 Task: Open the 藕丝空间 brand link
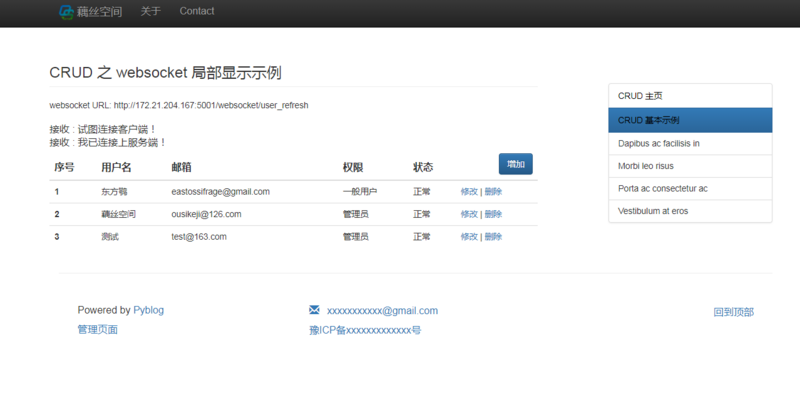click(x=91, y=11)
